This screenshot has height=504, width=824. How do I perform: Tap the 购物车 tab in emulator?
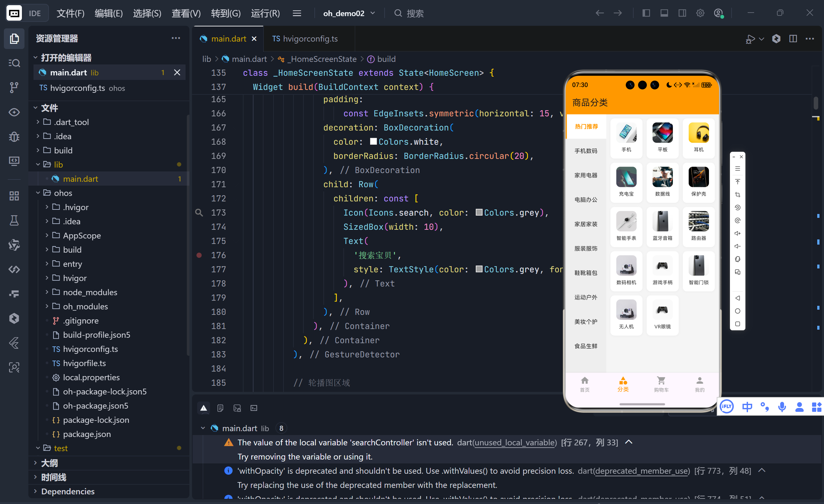tap(661, 384)
